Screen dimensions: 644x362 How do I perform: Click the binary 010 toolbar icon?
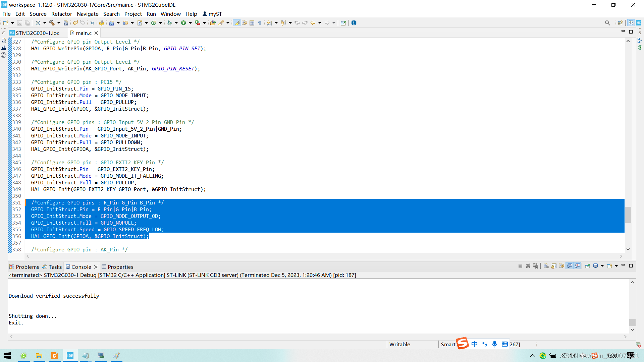click(66, 23)
